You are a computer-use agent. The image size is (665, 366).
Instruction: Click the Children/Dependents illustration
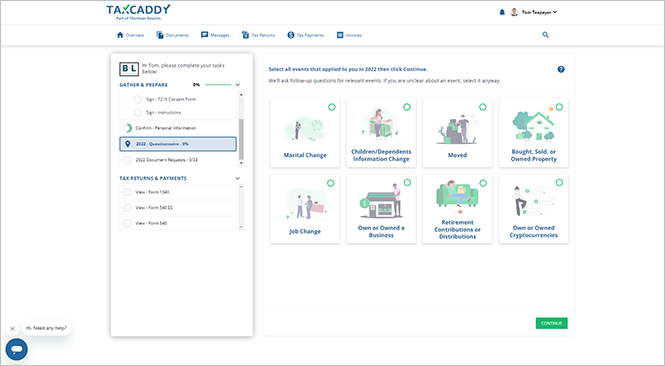[380, 124]
